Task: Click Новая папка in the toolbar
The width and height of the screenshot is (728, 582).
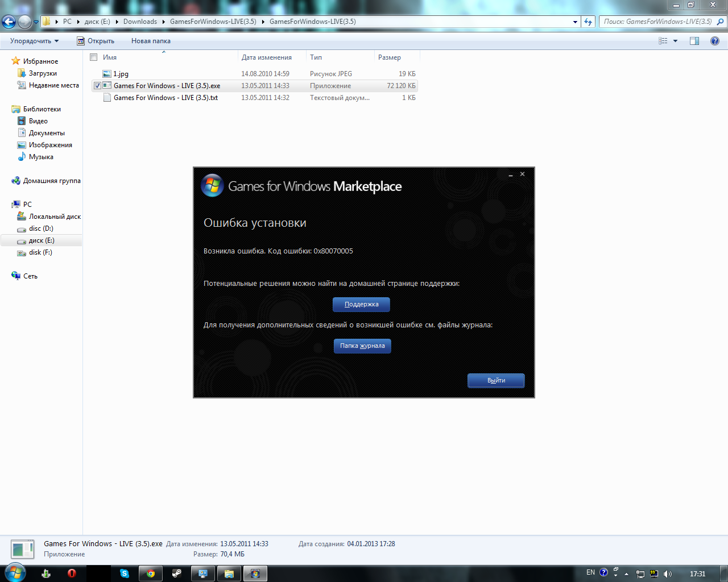Action: coord(151,41)
